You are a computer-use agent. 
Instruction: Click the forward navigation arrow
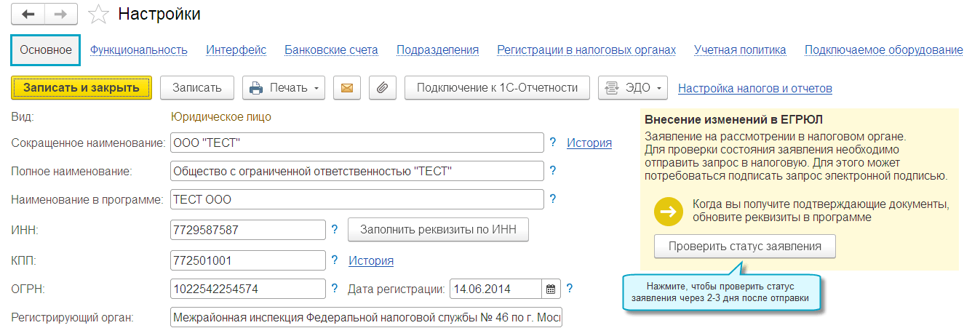coord(61,15)
